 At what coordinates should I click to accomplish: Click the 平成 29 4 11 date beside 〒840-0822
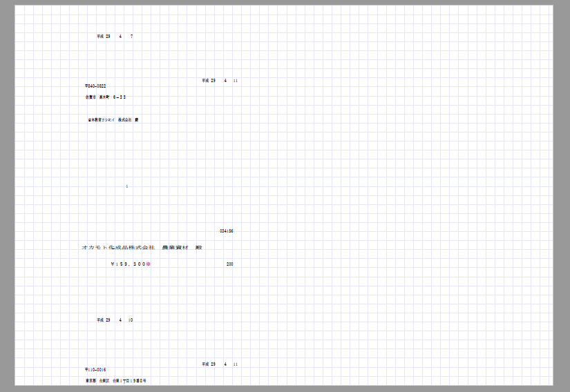coord(220,81)
